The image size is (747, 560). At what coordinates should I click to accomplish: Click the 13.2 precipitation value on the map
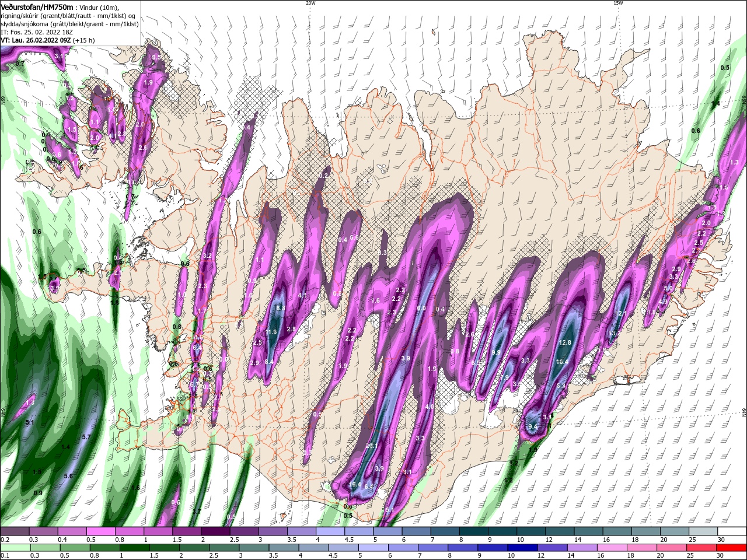pos(613,334)
